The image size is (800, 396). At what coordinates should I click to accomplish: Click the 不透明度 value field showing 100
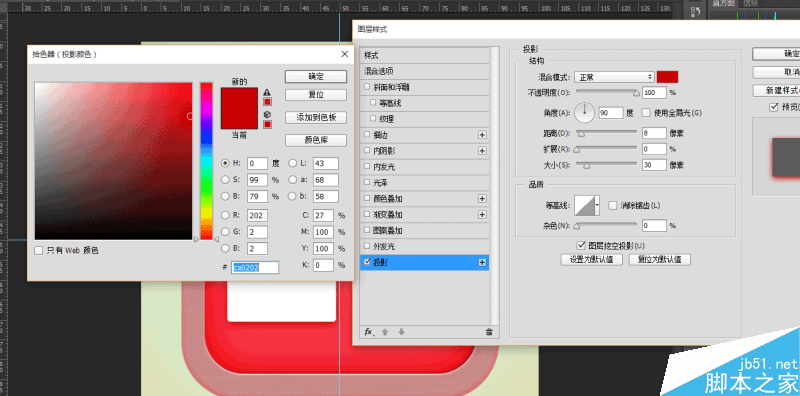[x=655, y=93]
